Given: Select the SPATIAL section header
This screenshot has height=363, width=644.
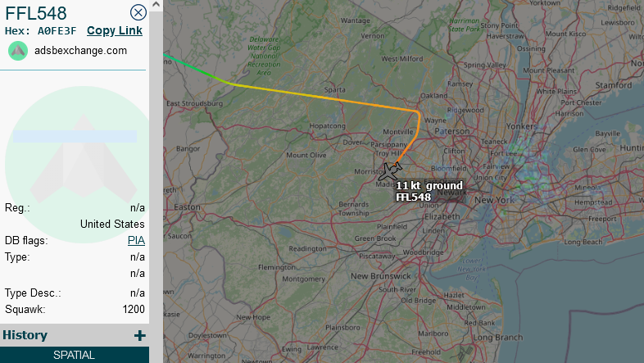Looking at the screenshot, I should pyautogui.click(x=75, y=355).
